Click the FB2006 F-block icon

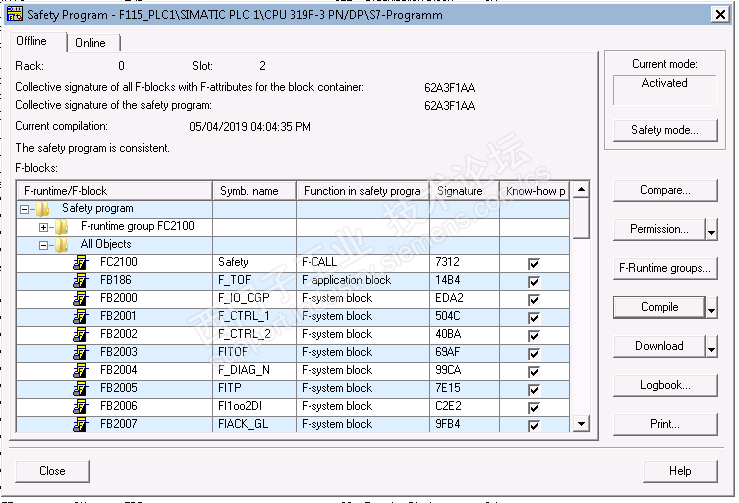click(x=81, y=406)
